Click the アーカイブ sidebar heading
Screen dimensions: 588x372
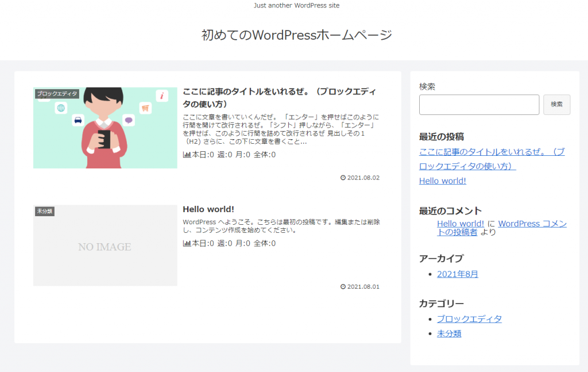click(441, 259)
